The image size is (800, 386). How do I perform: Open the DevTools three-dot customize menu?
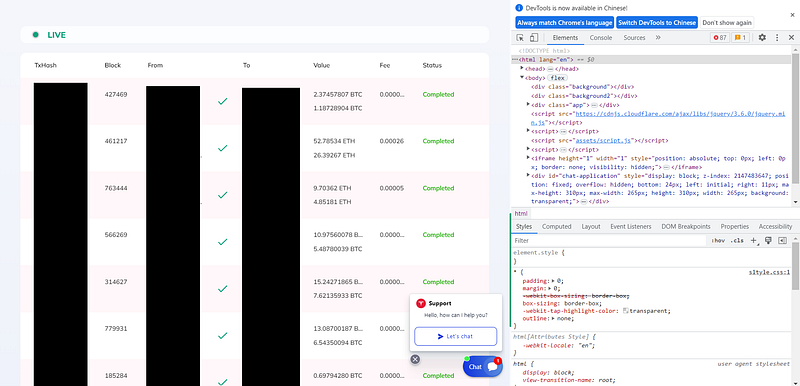point(777,38)
